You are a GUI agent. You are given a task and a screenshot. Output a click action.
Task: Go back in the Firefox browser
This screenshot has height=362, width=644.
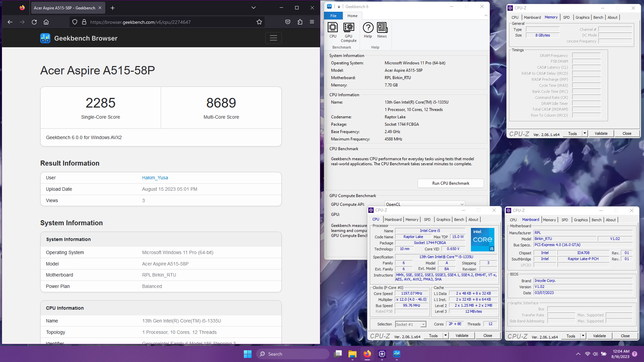[x=10, y=22]
